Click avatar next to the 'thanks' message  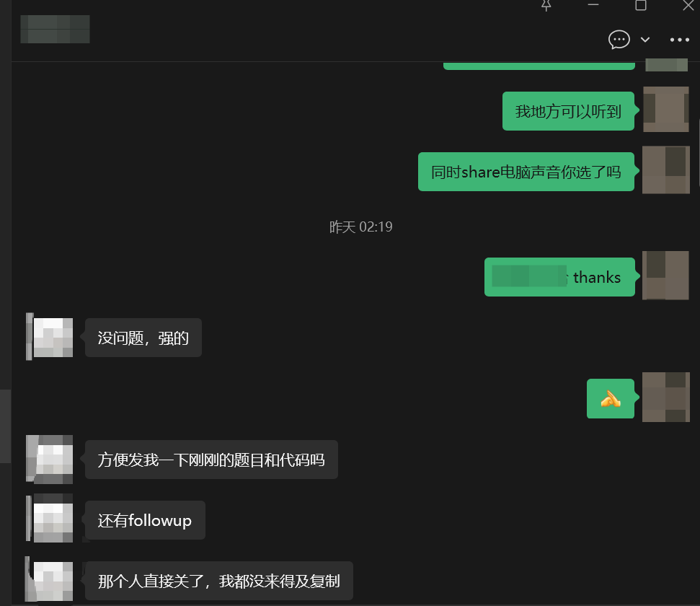(x=665, y=275)
